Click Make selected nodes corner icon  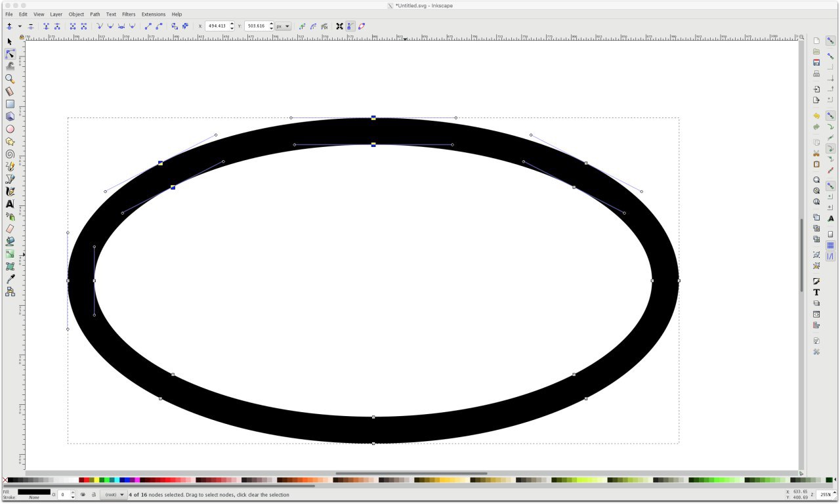(100, 26)
